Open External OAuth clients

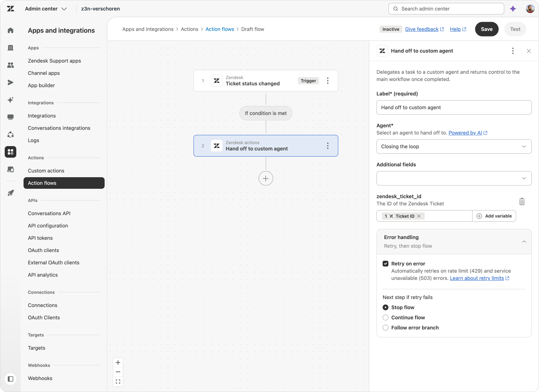tap(54, 263)
